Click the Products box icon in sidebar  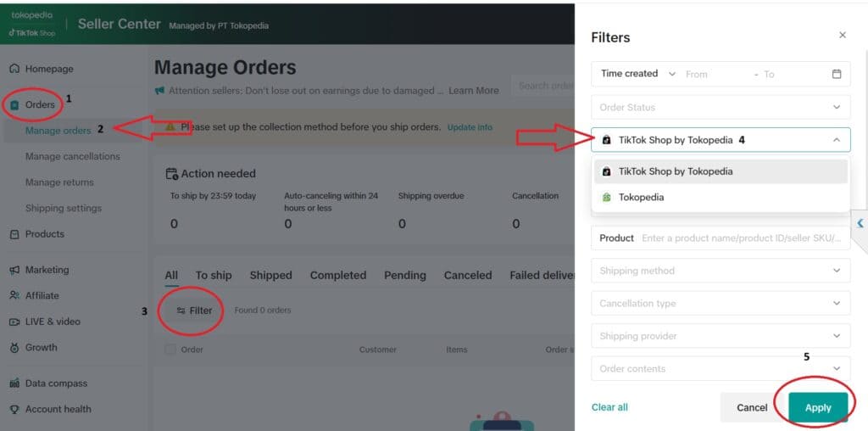pyautogui.click(x=14, y=234)
